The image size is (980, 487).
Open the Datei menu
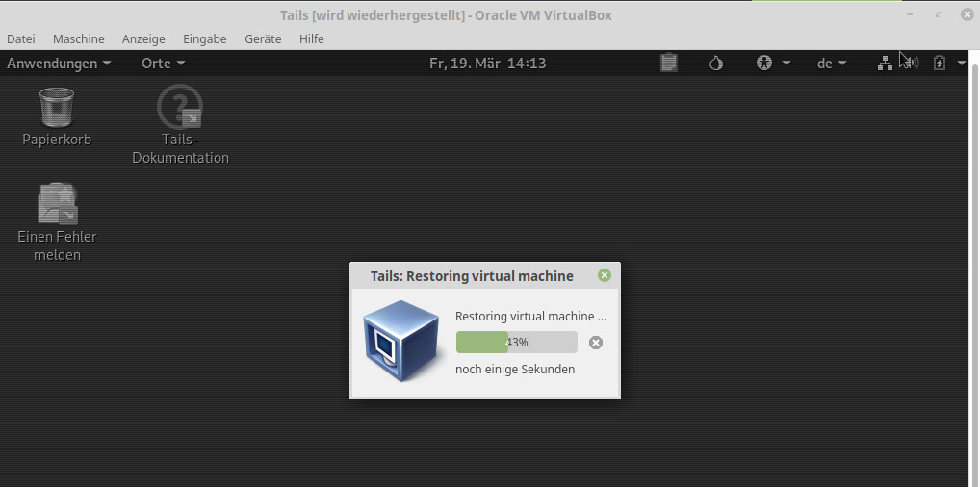(x=20, y=38)
